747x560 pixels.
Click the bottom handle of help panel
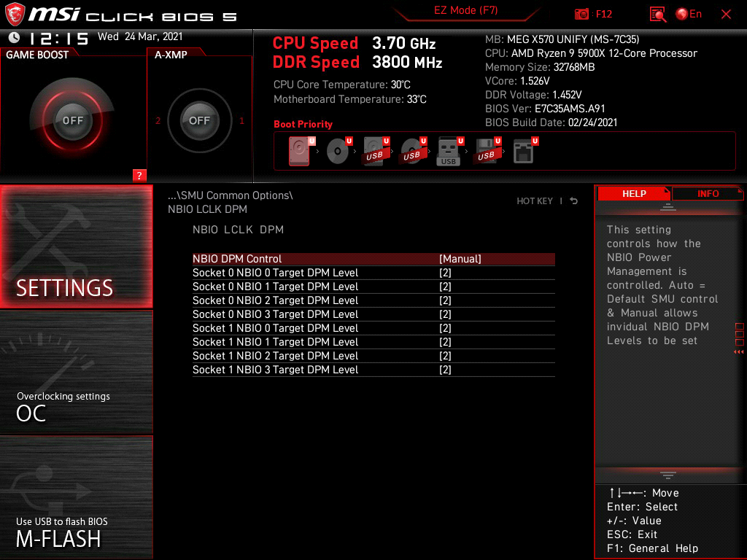[668, 475]
